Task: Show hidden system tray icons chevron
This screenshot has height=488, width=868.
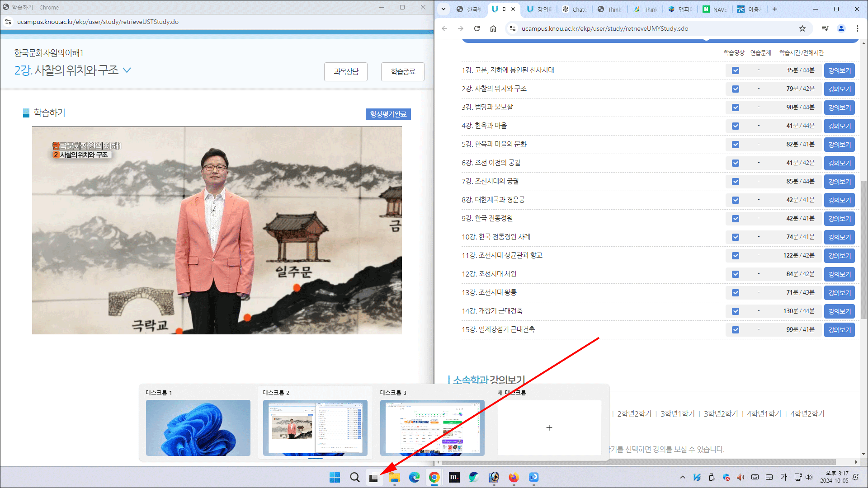Action: 683,477
